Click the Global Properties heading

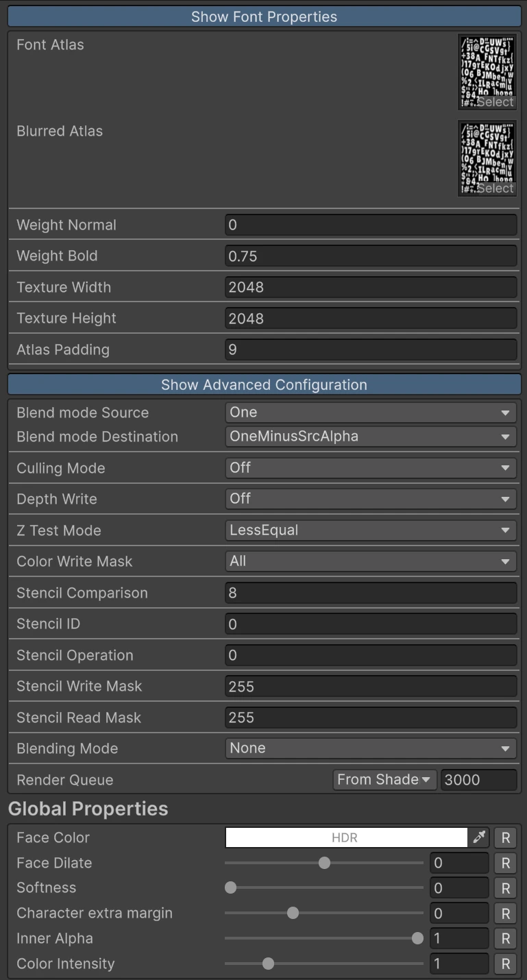pos(88,809)
